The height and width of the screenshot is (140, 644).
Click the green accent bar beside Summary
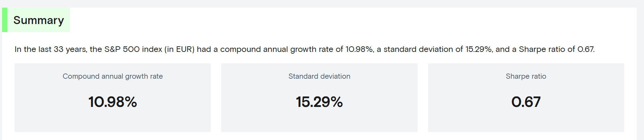tap(5, 20)
